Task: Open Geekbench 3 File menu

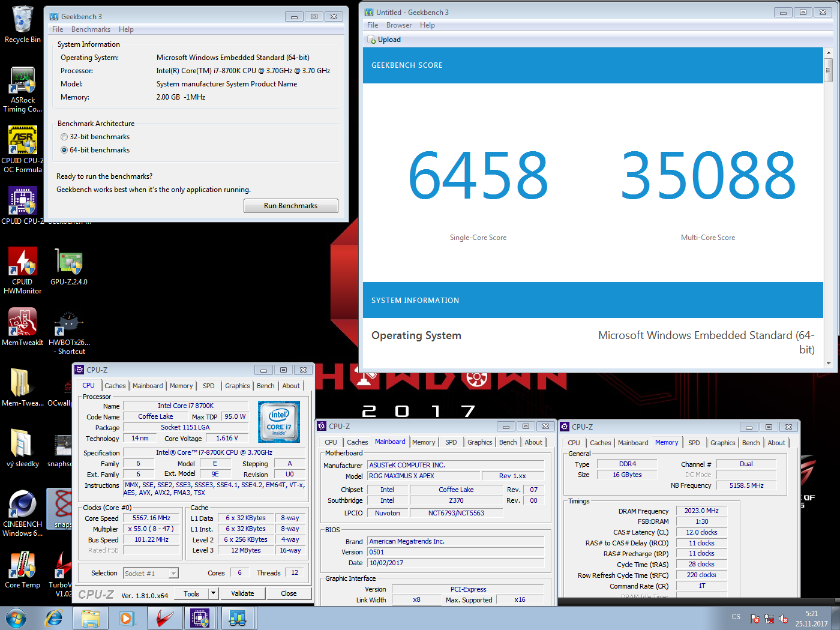Action: coord(58,29)
